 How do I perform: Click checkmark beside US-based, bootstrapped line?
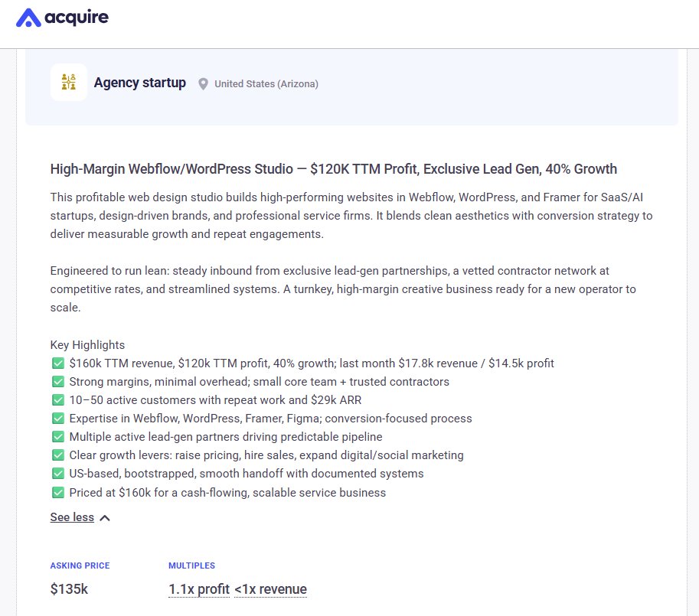(58, 474)
